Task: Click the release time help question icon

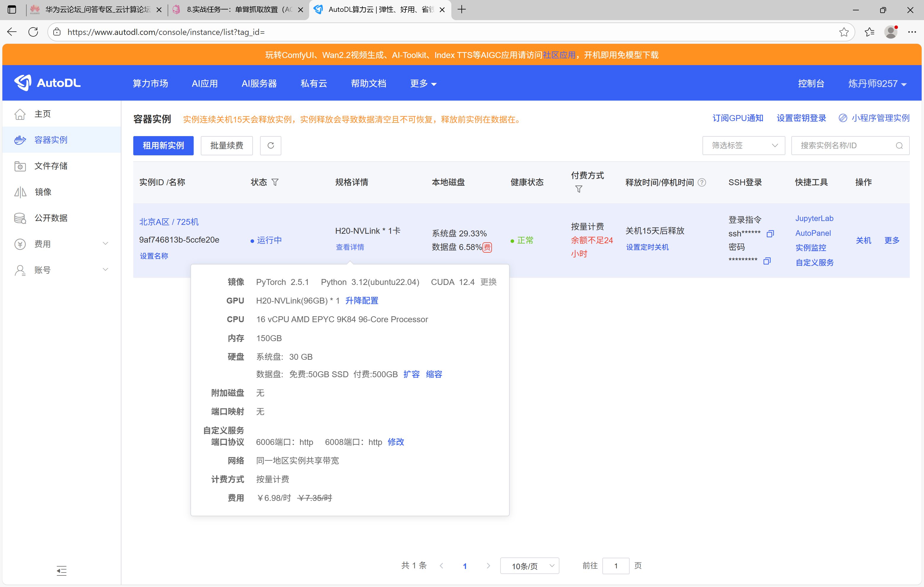Action: (702, 183)
